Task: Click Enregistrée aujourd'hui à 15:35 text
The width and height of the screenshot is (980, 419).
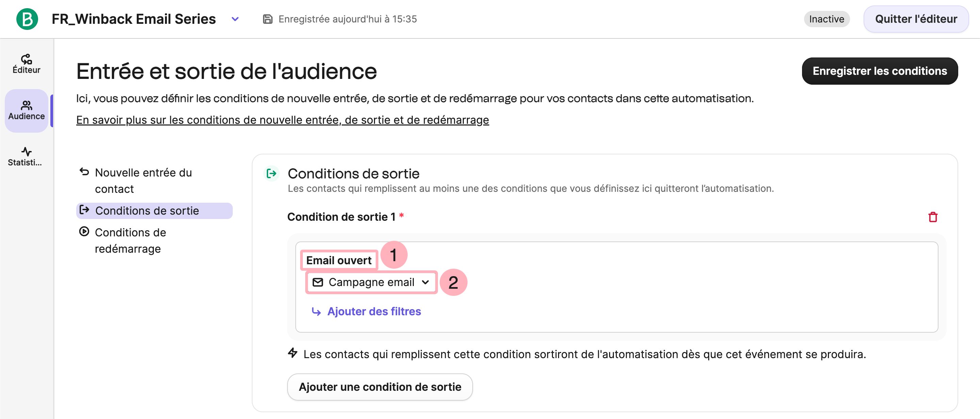Action: [347, 19]
